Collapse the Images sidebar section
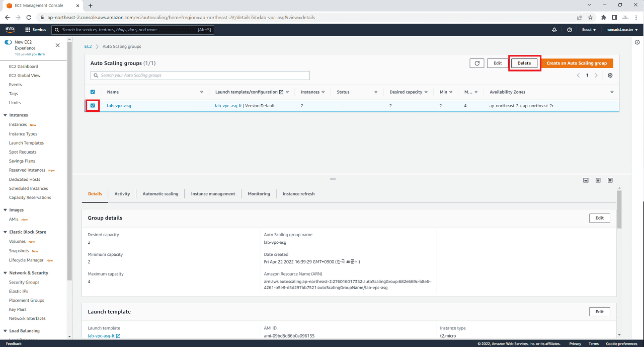Viewport: 644px width, 347px height. click(x=5, y=210)
